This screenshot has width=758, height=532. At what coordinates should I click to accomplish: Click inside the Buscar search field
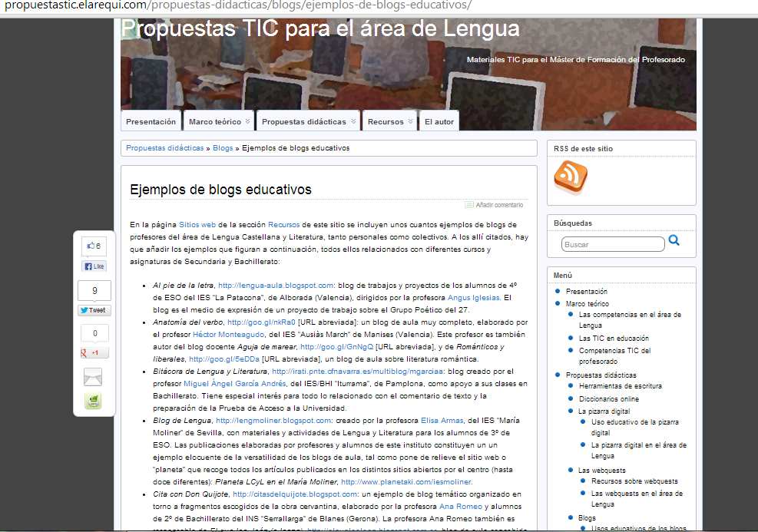click(613, 244)
